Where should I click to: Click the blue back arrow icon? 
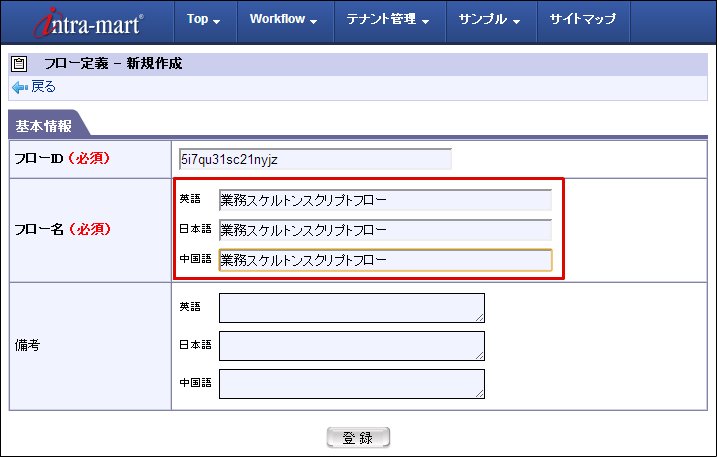point(20,87)
